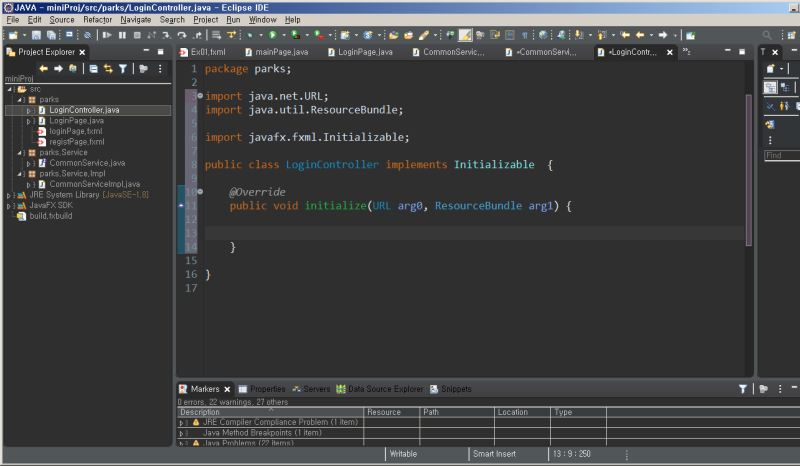Click the Step Over debug icon
Screen dimensions: 800x466
pos(182,35)
